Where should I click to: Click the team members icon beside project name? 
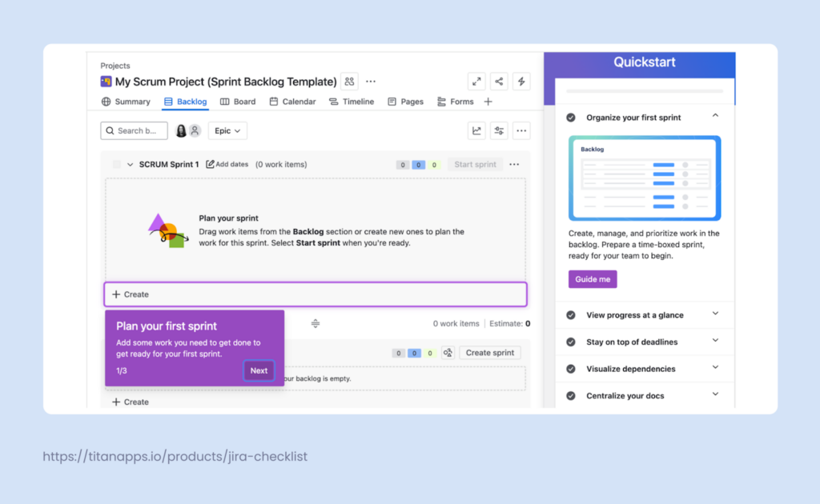[x=348, y=81]
